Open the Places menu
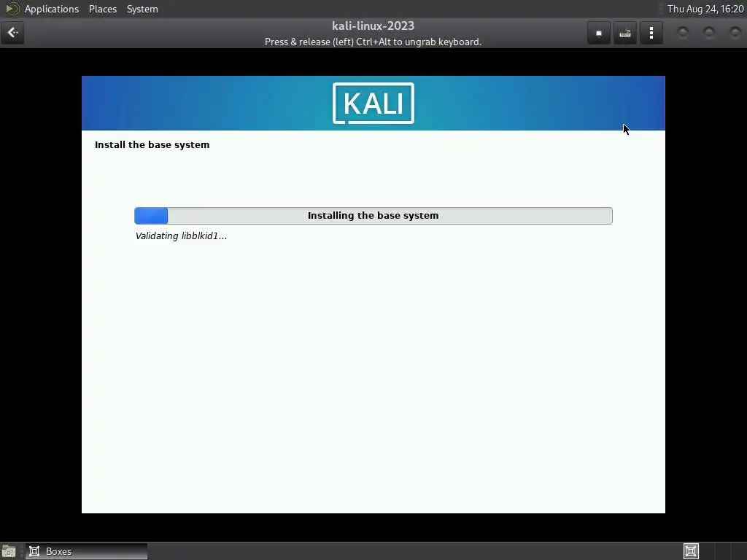The height and width of the screenshot is (560, 747). pos(103,9)
